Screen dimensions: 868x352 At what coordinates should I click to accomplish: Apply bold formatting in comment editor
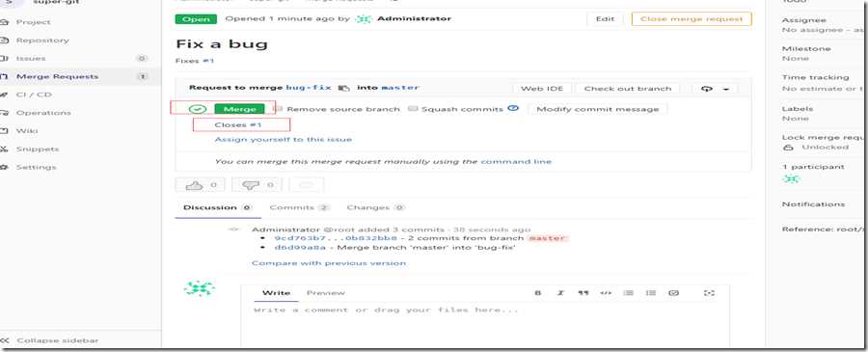(x=537, y=293)
